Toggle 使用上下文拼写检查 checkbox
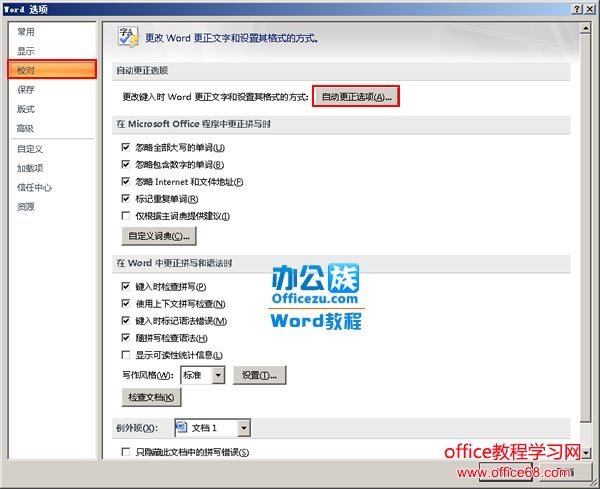The height and width of the screenshot is (489, 600). pos(126,303)
